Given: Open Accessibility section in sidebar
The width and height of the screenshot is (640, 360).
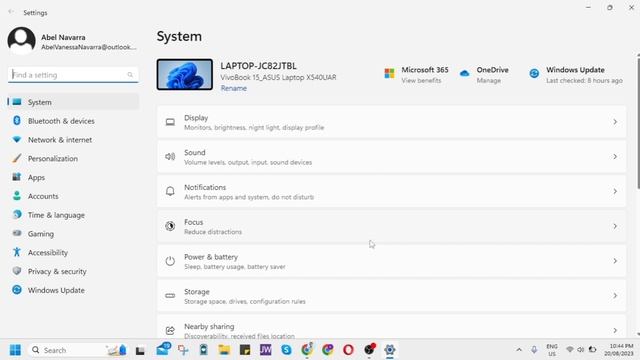Looking at the screenshot, I should [x=73, y=252].
